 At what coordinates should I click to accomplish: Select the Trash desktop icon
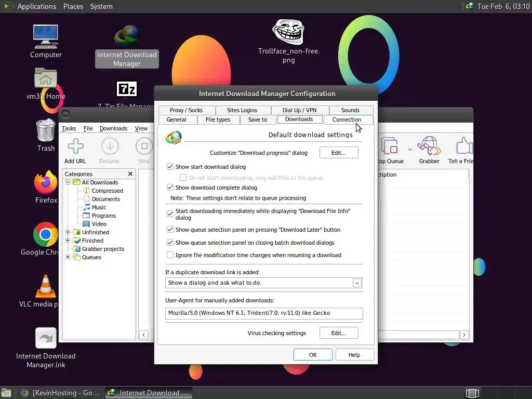click(46, 130)
